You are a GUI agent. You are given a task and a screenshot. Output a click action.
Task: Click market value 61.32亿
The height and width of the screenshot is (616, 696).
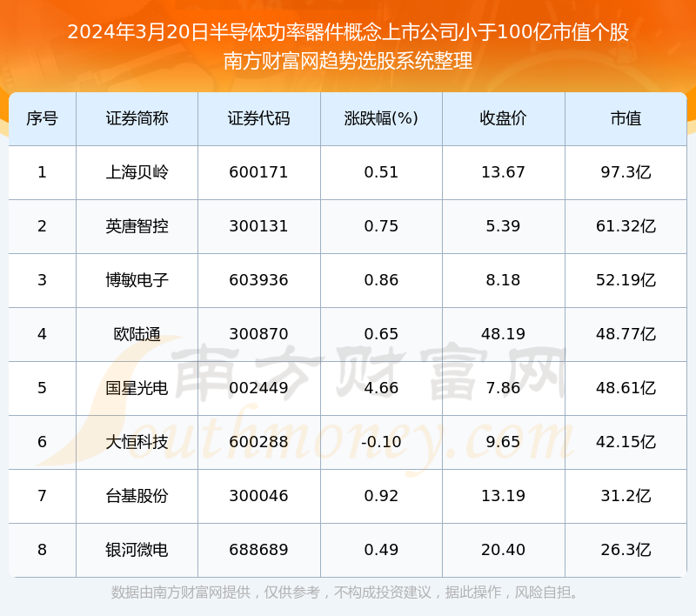click(626, 226)
